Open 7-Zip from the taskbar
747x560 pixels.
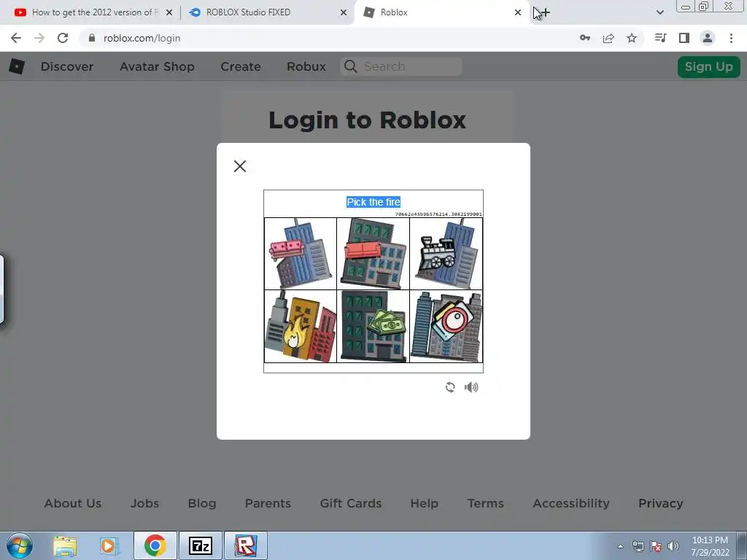click(201, 545)
